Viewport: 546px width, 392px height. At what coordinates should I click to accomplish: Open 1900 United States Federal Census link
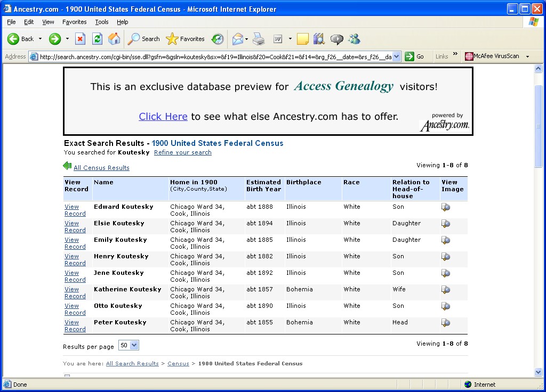(218, 143)
